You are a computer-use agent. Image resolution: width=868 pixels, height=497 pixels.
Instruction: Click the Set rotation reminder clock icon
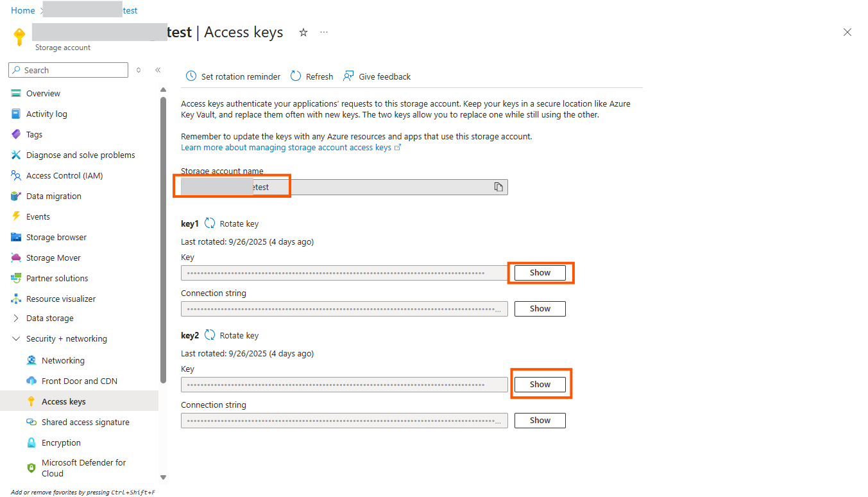click(x=191, y=76)
